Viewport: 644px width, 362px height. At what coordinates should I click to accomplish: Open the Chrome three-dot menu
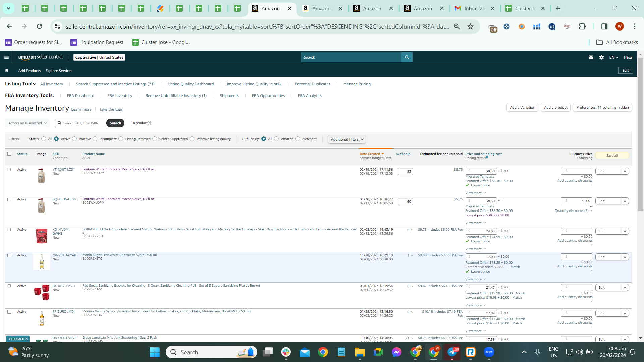(x=635, y=26)
